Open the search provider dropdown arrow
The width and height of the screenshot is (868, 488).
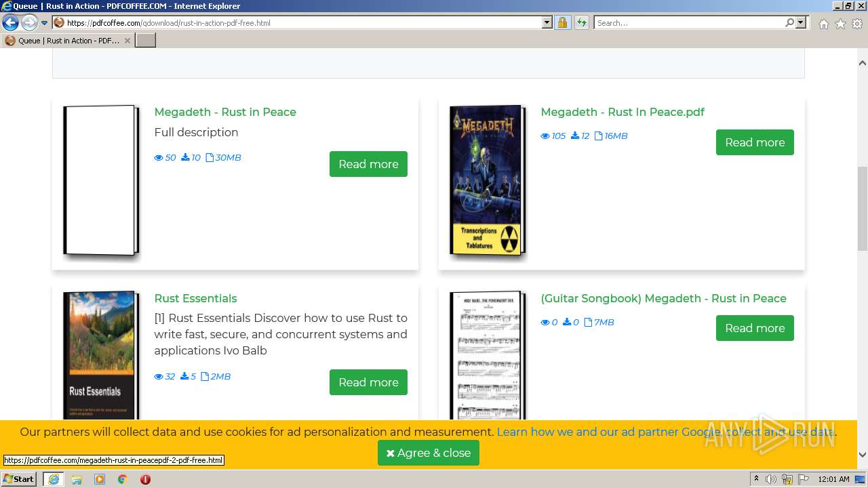(x=802, y=22)
